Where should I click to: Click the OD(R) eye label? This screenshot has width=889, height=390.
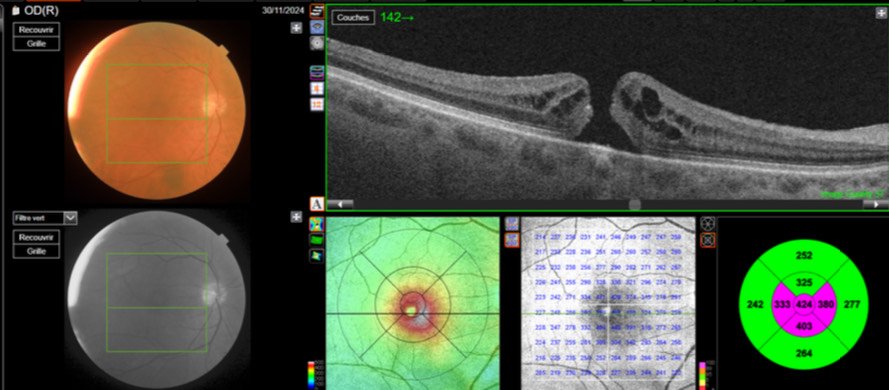click(41, 10)
